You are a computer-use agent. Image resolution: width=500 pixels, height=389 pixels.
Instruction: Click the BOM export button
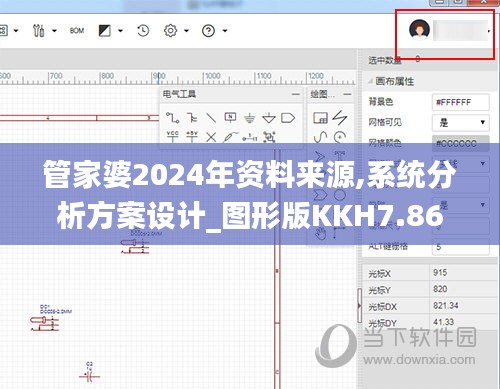pos(77,31)
